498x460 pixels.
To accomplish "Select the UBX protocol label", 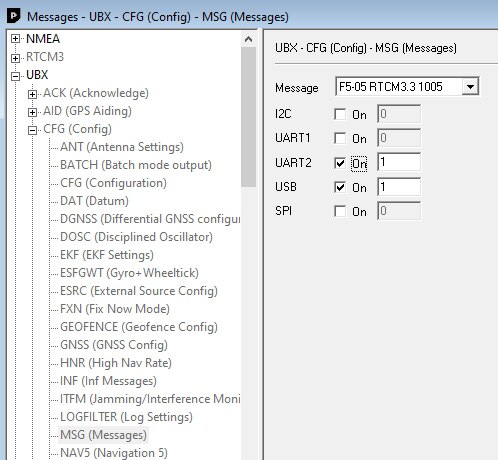I will (x=37, y=75).
